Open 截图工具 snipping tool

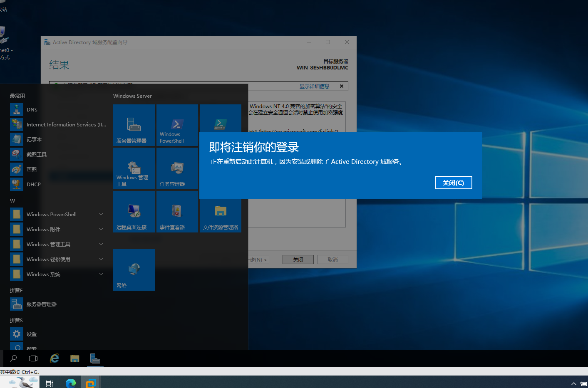(58, 155)
